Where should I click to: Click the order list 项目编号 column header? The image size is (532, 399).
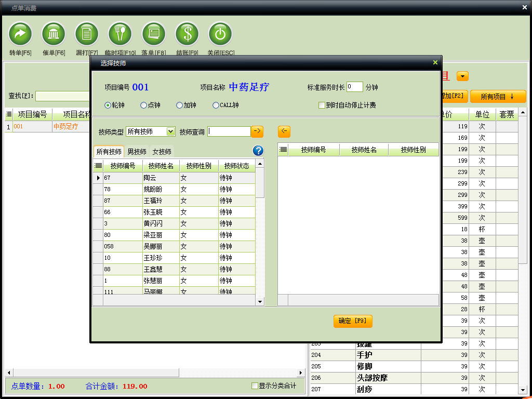[x=33, y=114]
